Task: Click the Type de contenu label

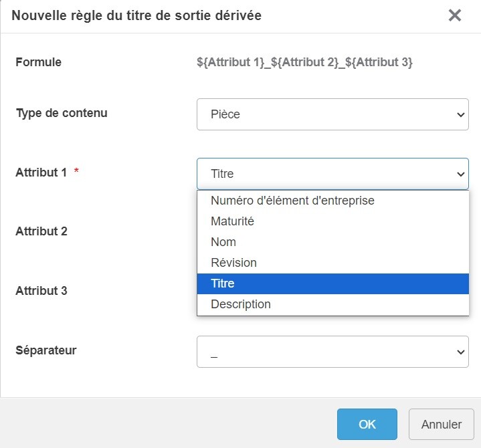Action: pyautogui.click(x=62, y=113)
